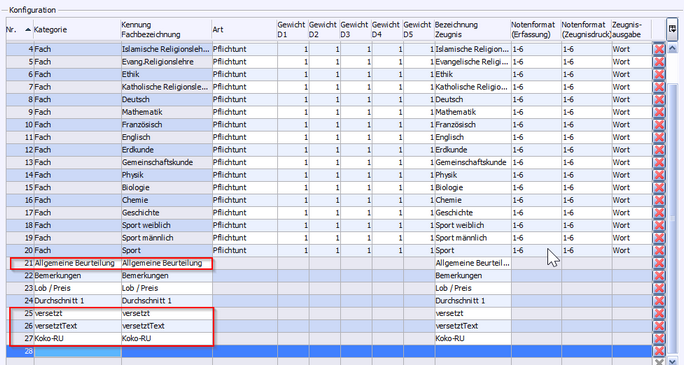Select the Kategorie cell of empty row 28
The height and width of the screenshot is (365, 684).
tap(77, 351)
